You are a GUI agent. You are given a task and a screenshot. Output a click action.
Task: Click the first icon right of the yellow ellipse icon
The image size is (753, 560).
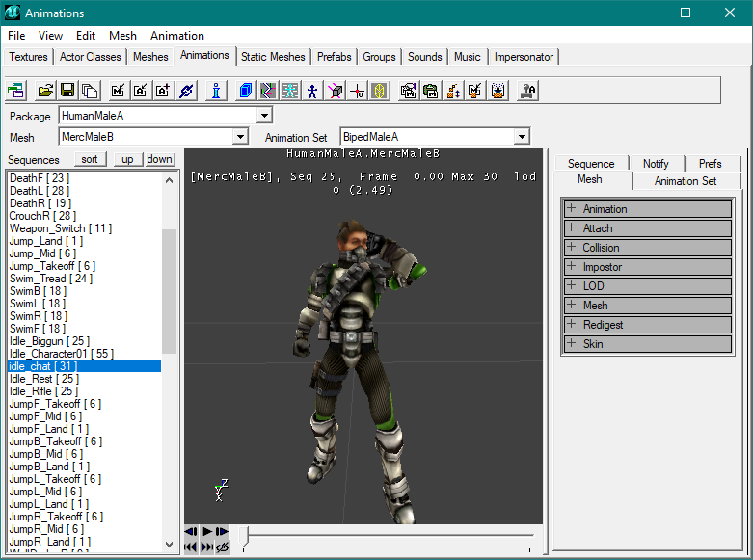[x=408, y=91]
